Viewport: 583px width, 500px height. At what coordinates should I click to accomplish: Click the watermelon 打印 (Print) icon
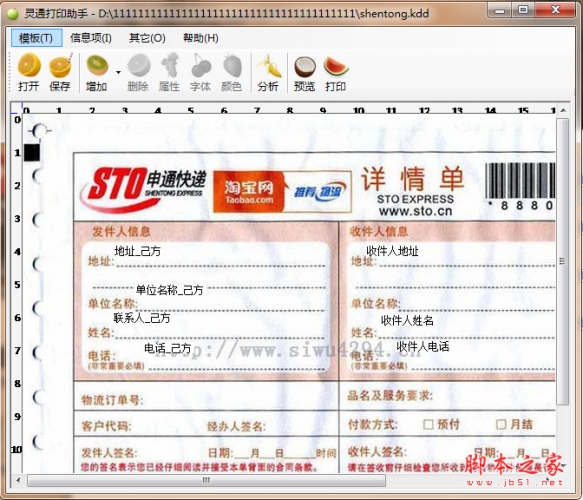(336, 66)
